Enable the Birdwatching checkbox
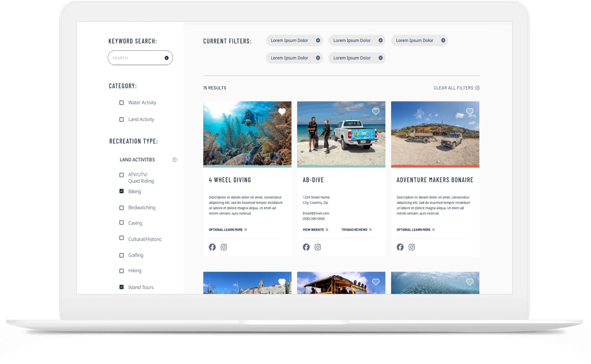The height and width of the screenshot is (364, 591). [122, 208]
